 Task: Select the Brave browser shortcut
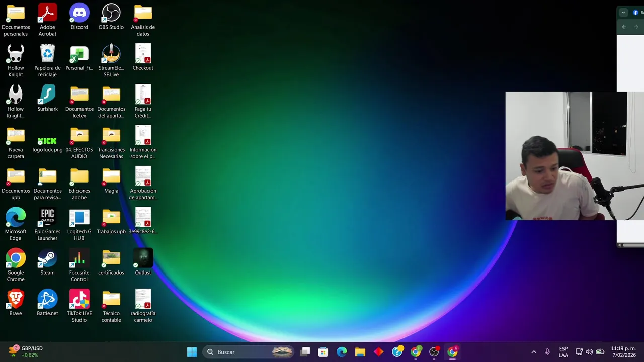coord(16,302)
